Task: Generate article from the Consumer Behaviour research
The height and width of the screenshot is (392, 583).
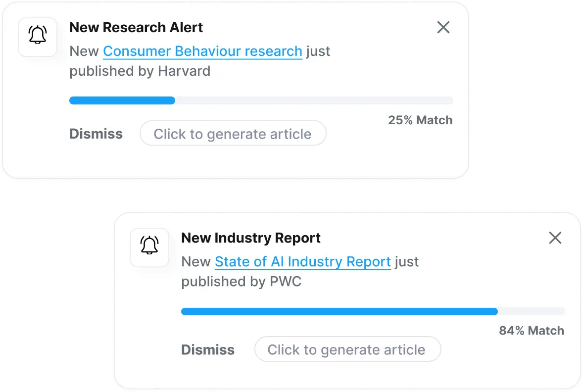Action: click(x=233, y=134)
